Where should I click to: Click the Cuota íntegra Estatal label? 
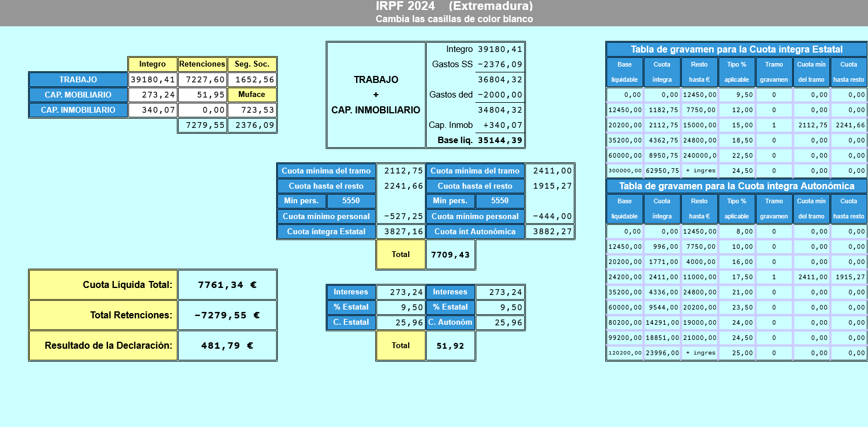[326, 232]
